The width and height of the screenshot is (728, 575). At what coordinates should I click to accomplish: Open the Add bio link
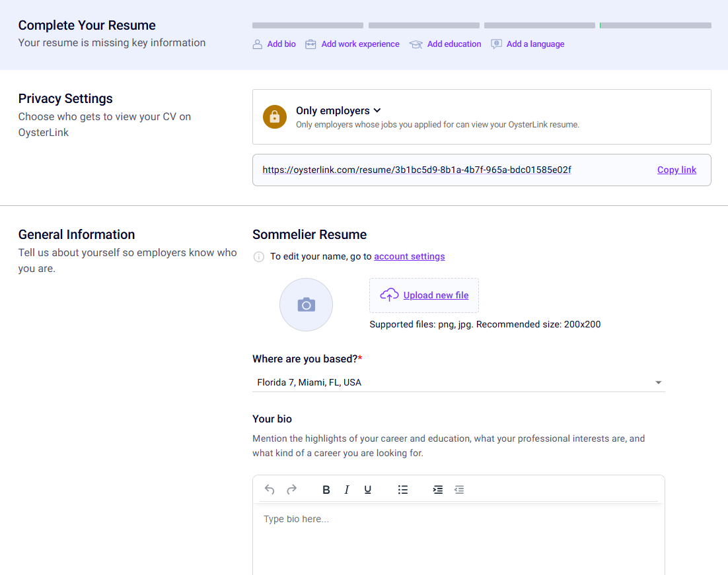(281, 44)
